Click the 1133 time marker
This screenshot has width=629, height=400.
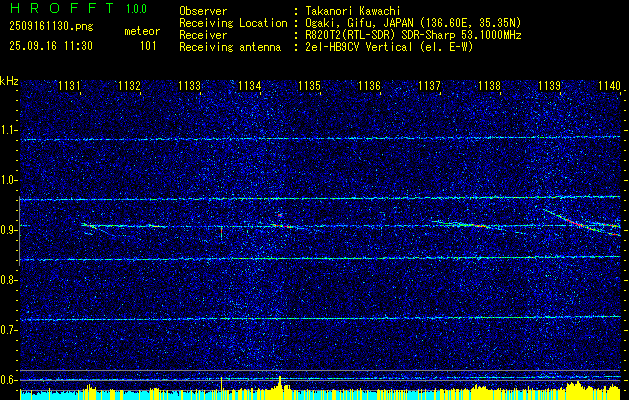pos(189,86)
